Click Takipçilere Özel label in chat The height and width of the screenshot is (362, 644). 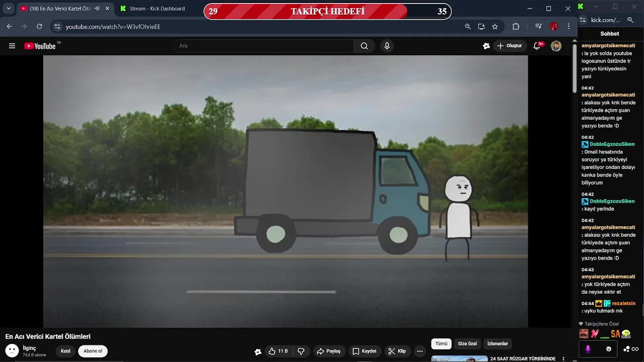(602, 324)
